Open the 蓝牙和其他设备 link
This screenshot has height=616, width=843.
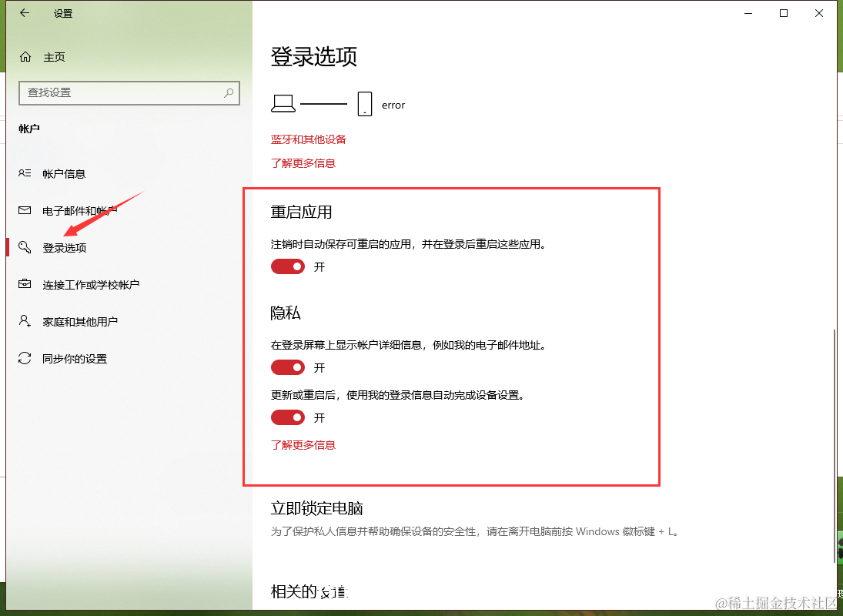(308, 139)
